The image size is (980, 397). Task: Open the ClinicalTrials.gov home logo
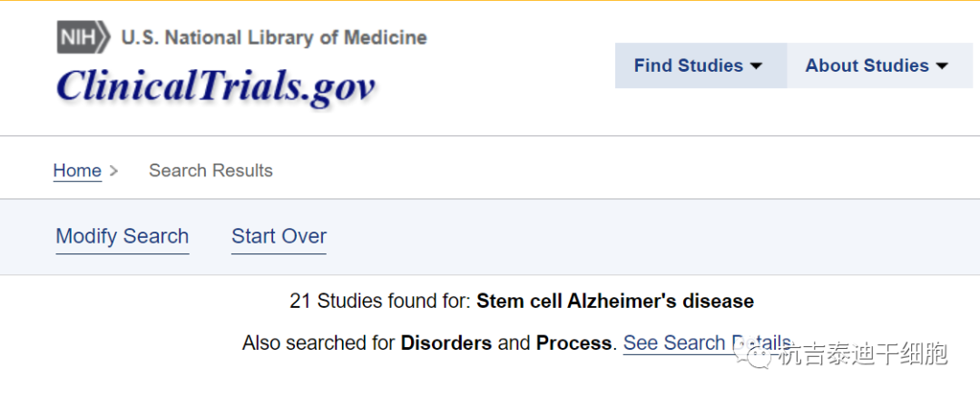point(215,86)
